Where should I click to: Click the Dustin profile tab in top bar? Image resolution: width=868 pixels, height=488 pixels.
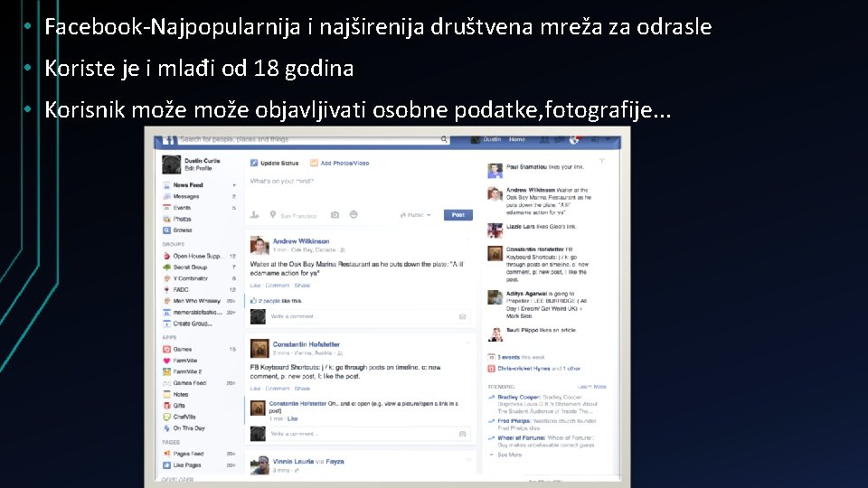click(486, 139)
